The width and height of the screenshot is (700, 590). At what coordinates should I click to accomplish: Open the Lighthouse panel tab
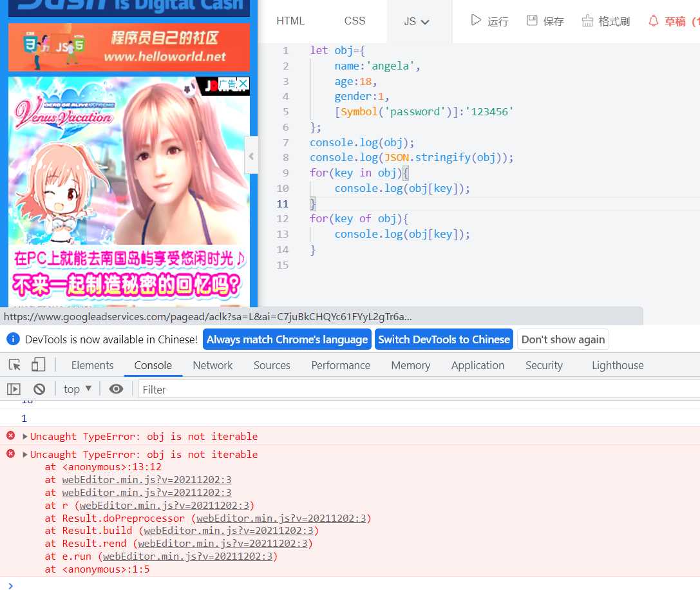(618, 365)
